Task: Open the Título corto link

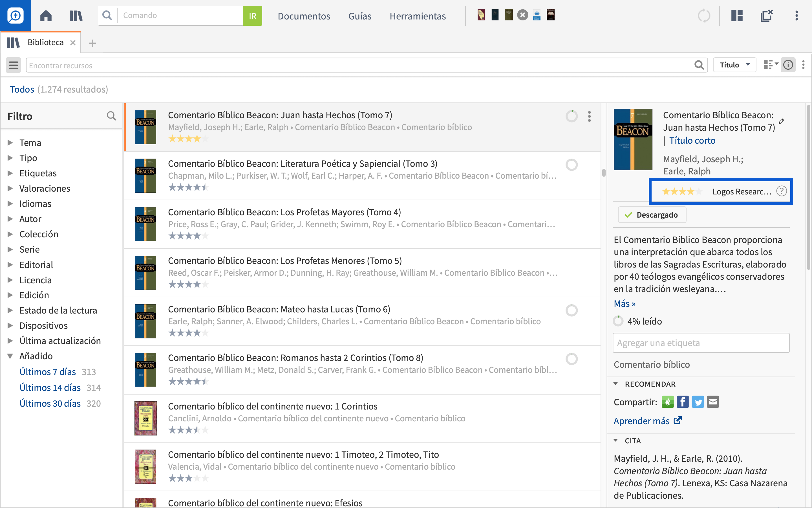Action: [x=692, y=141]
